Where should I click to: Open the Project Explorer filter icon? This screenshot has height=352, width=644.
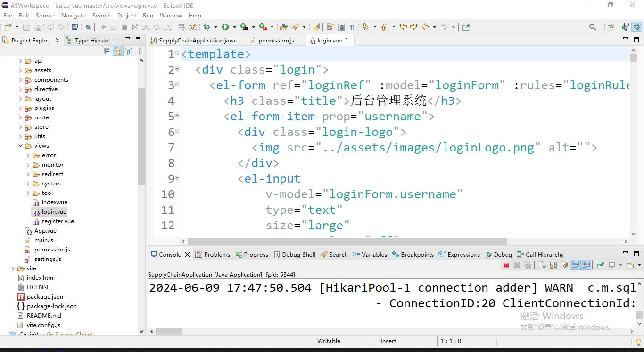pyautogui.click(x=128, y=51)
